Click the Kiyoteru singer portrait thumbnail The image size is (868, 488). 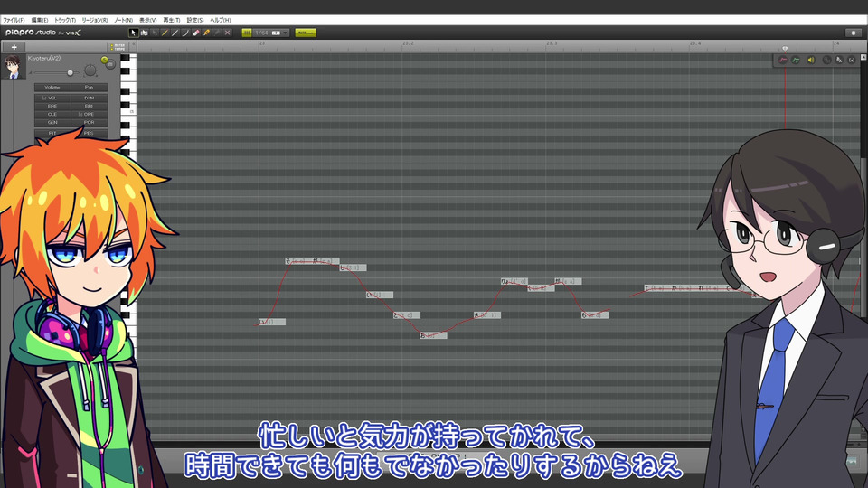click(x=14, y=67)
